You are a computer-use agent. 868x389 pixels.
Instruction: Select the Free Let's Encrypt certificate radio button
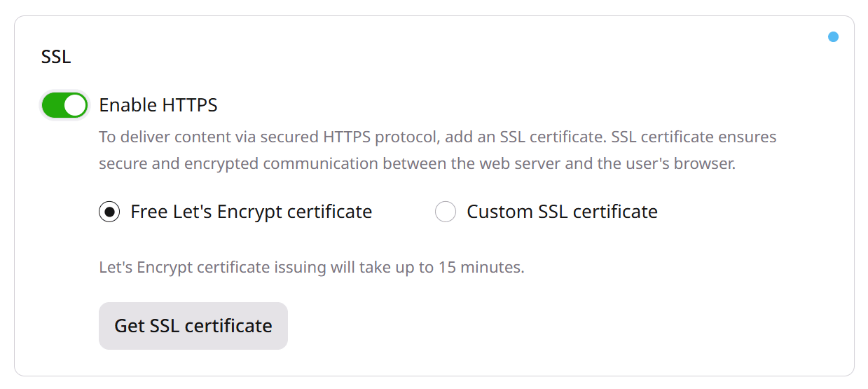point(109,212)
